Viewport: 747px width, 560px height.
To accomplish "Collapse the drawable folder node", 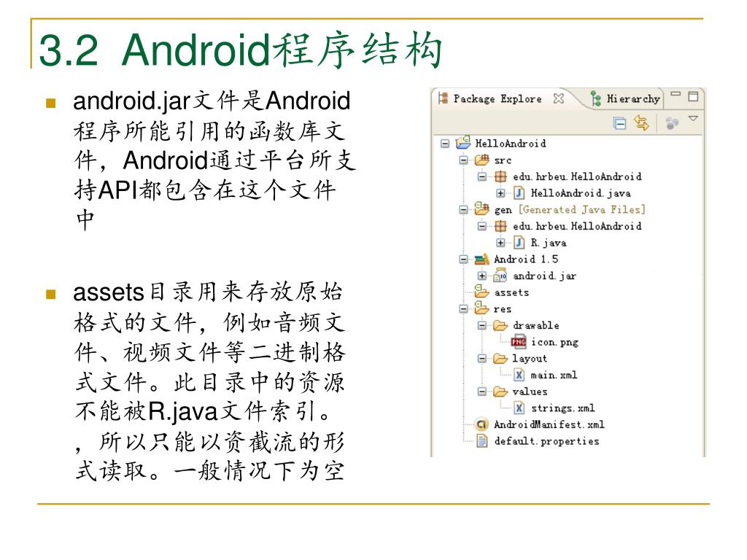I will pyautogui.click(x=481, y=325).
